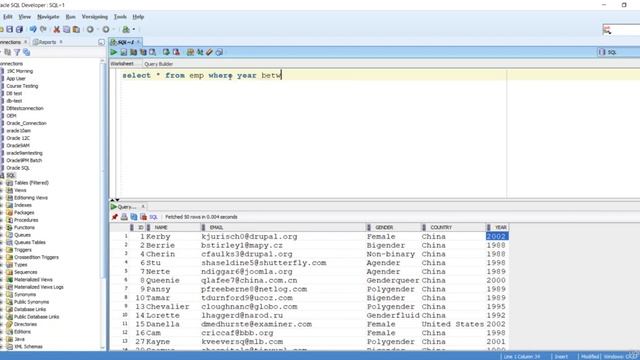Click the Cut red X icon
This screenshot has width=640, height=360.
click(57, 29)
